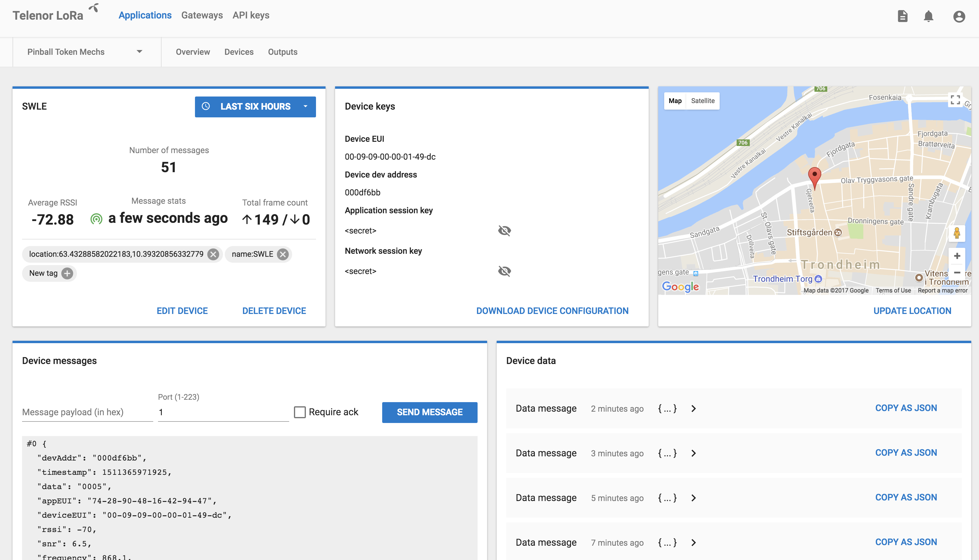The image size is (979, 560).
Task: Switch to Satellite map view
Action: point(702,101)
